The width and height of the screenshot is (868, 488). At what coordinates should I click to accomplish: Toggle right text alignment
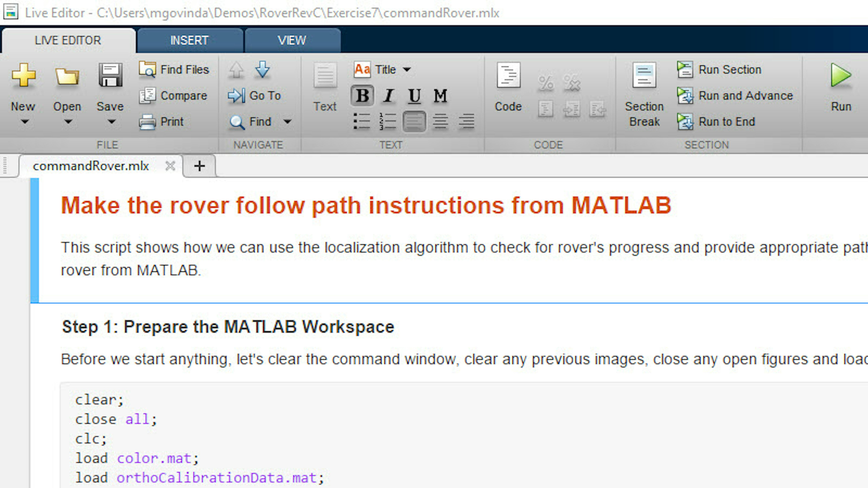click(466, 121)
